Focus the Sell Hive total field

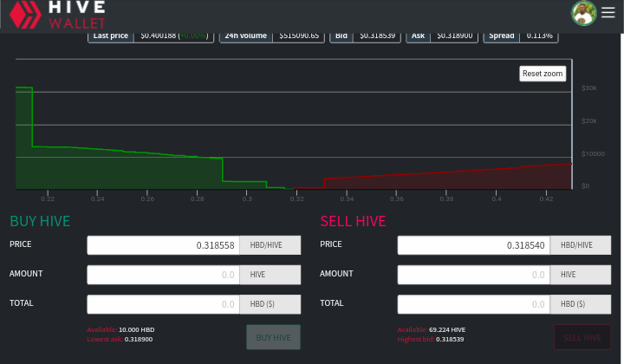coord(473,304)
